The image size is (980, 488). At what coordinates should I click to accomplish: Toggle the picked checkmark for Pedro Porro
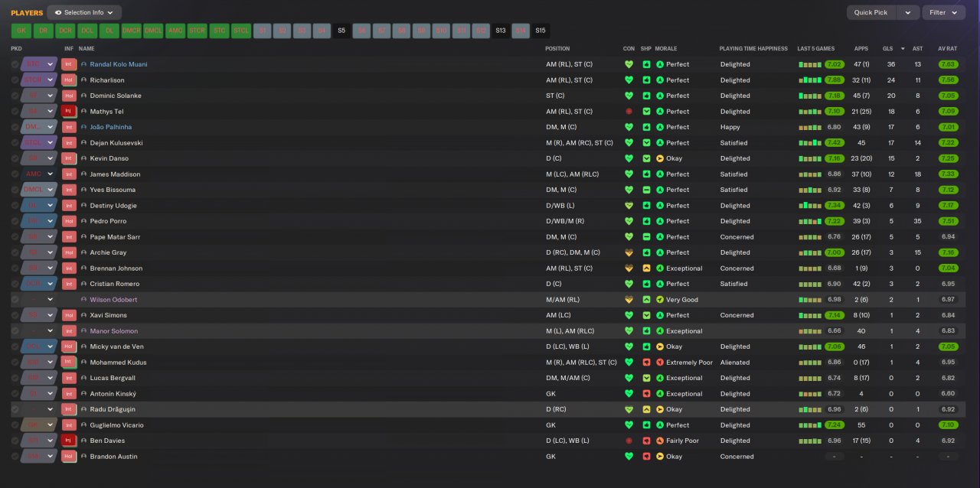pos(15,221)
